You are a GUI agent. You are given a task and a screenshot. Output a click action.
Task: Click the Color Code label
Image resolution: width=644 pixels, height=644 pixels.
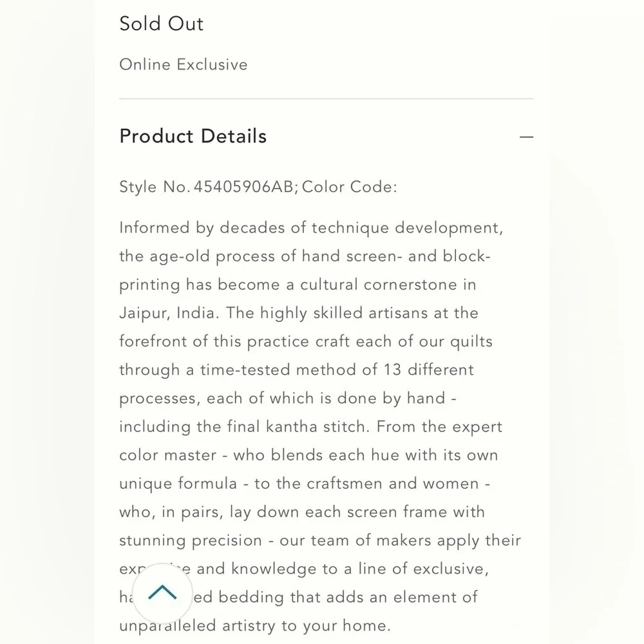click(x=350, y=187)
